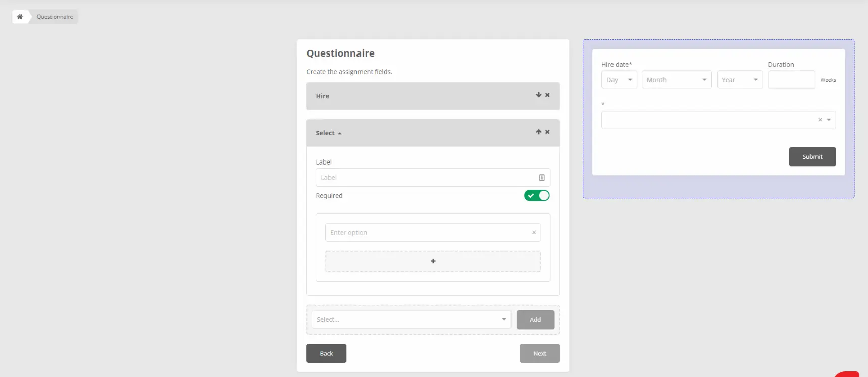This screenshot has width=868, height=377.
Task: Remove the Hire field with X icon
Action: tap(547, 95)
